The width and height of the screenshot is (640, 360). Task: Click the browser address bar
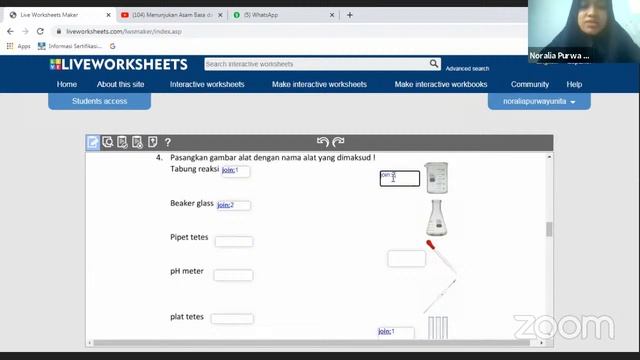(286, 31)
